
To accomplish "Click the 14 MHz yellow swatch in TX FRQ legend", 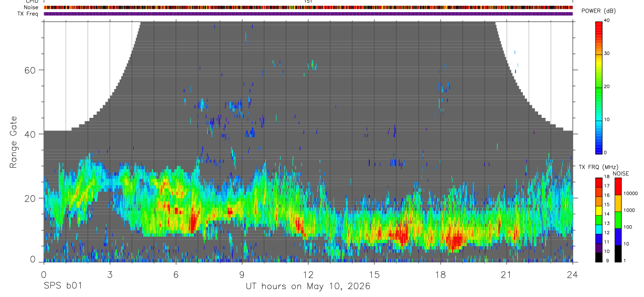I will [599, 211].
